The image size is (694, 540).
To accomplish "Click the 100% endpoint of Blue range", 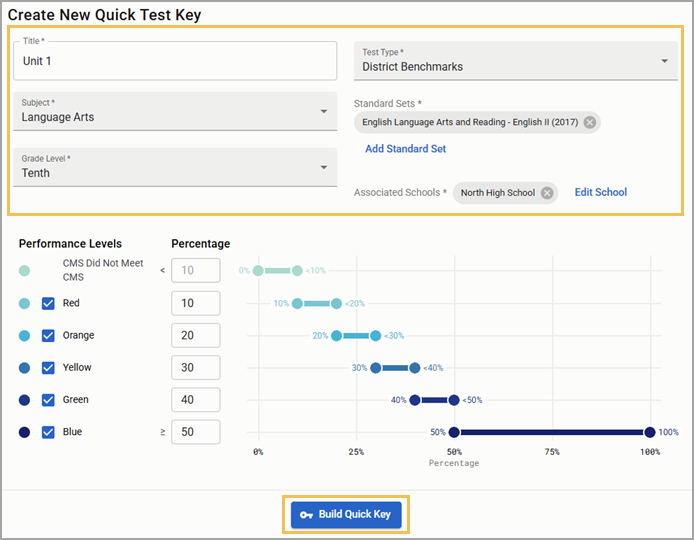I will point(650,432).
